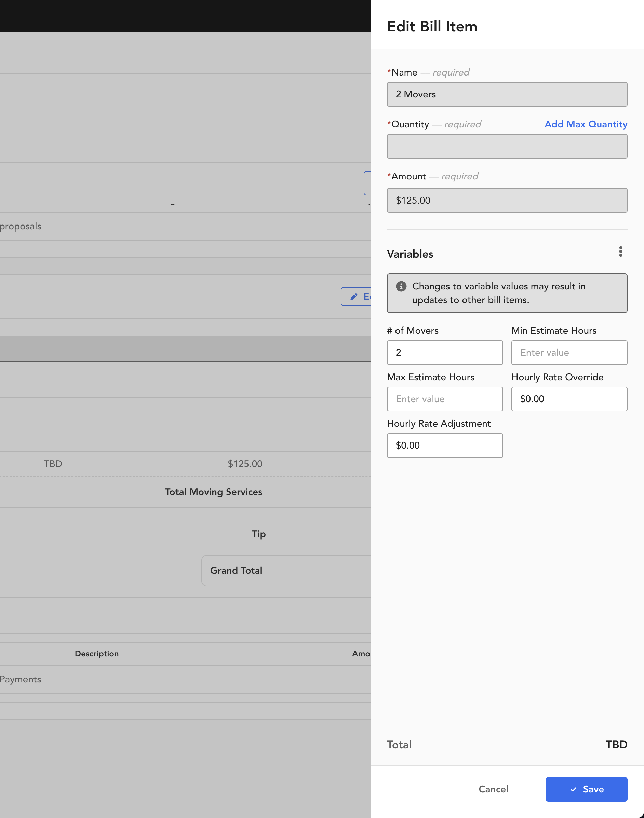
Task: Open the Variables three-dot options menu
Action: (x=620, y=251)
